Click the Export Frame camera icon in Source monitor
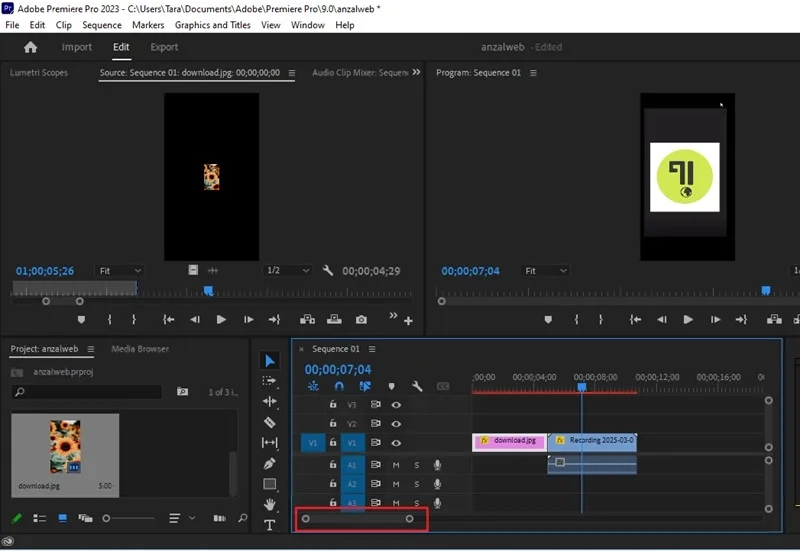Screen dimensions: 800x551 pos(361,319)
